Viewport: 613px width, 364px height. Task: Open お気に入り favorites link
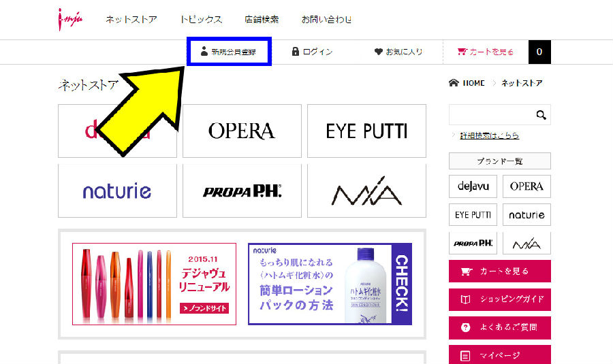pyautogui.click(x=398, y=52)
